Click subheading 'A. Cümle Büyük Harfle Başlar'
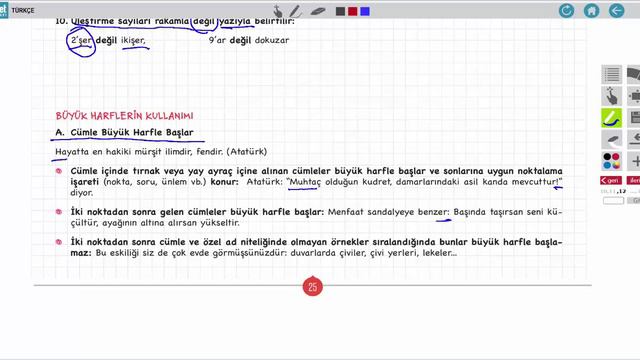The width and height of the screenshot is (640, 360). tap(124, 133)
